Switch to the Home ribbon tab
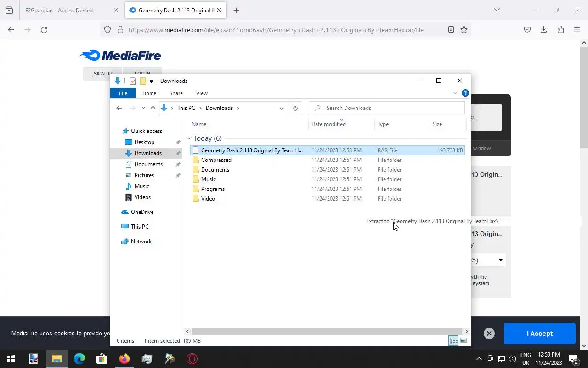 (149, 93)
